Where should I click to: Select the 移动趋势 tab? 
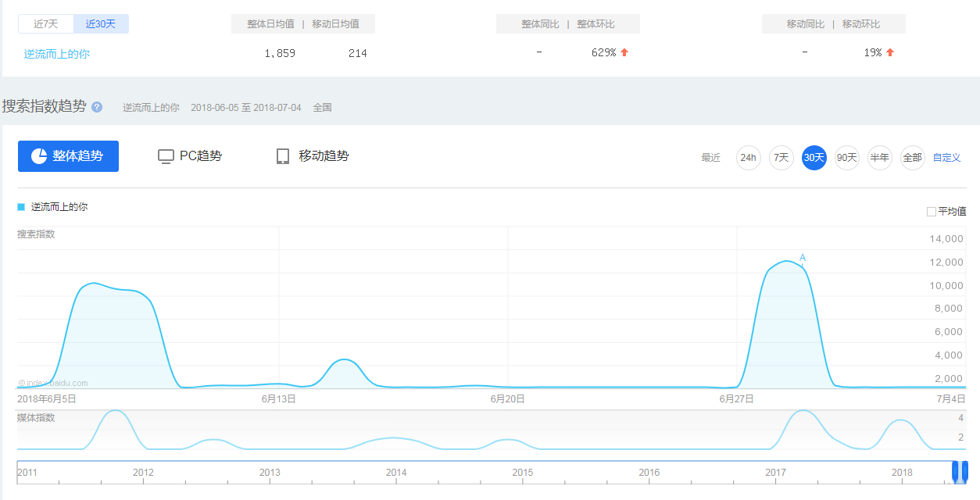(x=313, y=156)
